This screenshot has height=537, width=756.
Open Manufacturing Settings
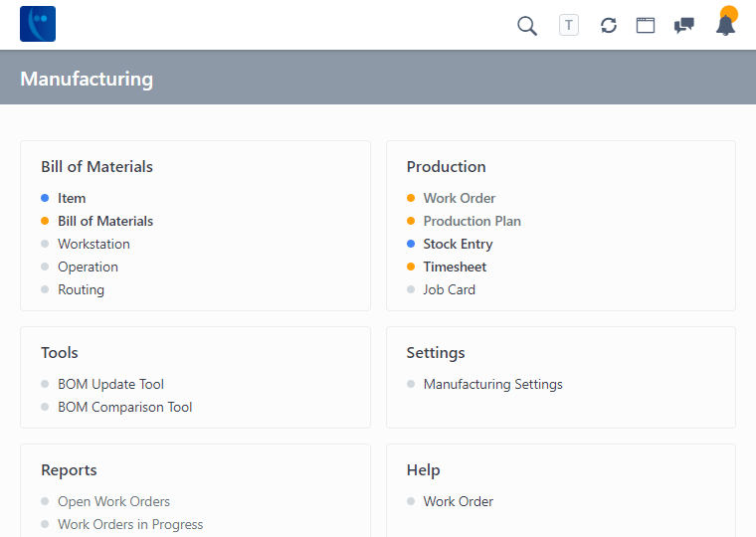tap(492, 384)
